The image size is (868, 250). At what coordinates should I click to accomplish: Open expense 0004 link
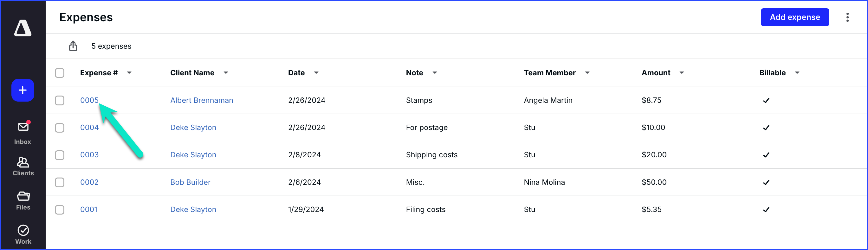89,128
